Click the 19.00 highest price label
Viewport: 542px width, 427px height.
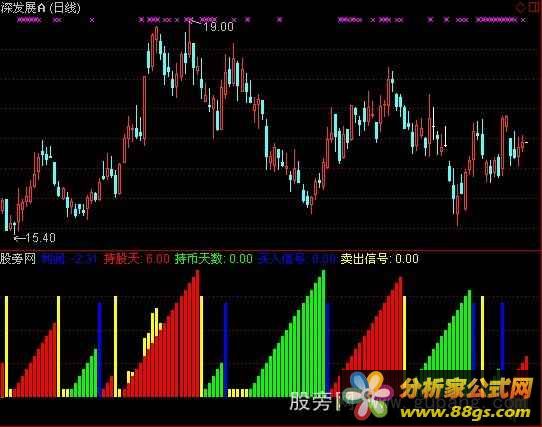coord(218,27)
